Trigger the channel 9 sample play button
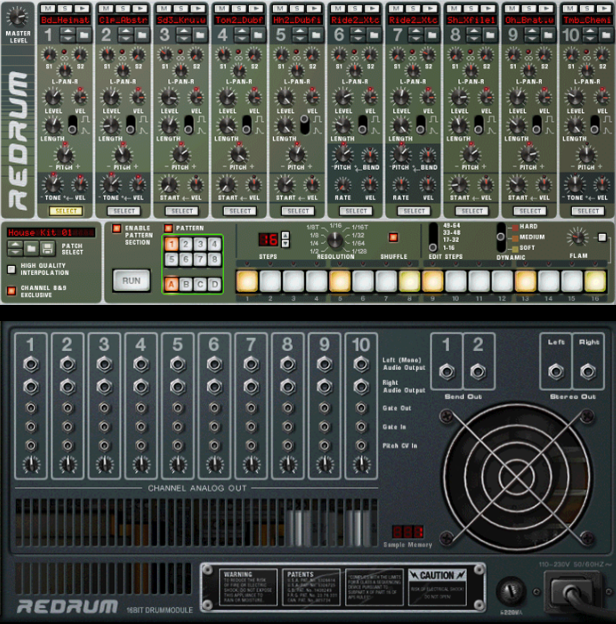 click(x=546, y=8)
